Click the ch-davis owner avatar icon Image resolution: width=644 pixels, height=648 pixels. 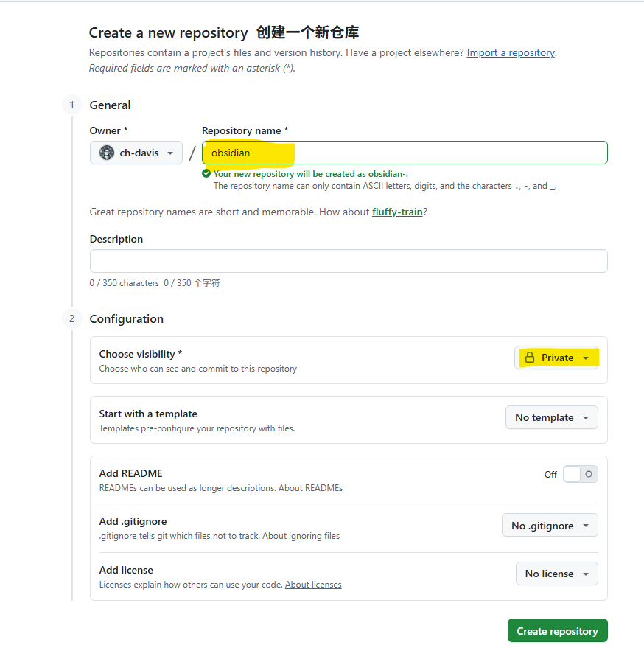click(x=107, y=153)
